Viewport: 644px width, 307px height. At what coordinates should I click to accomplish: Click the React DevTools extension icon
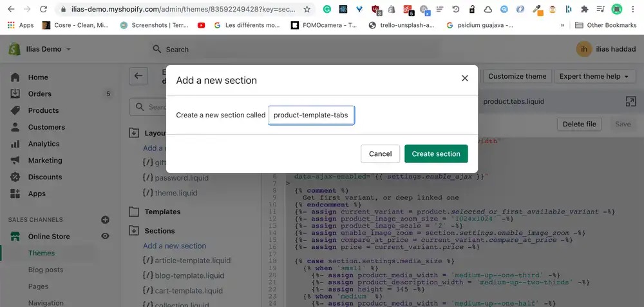tap(343, 9)
